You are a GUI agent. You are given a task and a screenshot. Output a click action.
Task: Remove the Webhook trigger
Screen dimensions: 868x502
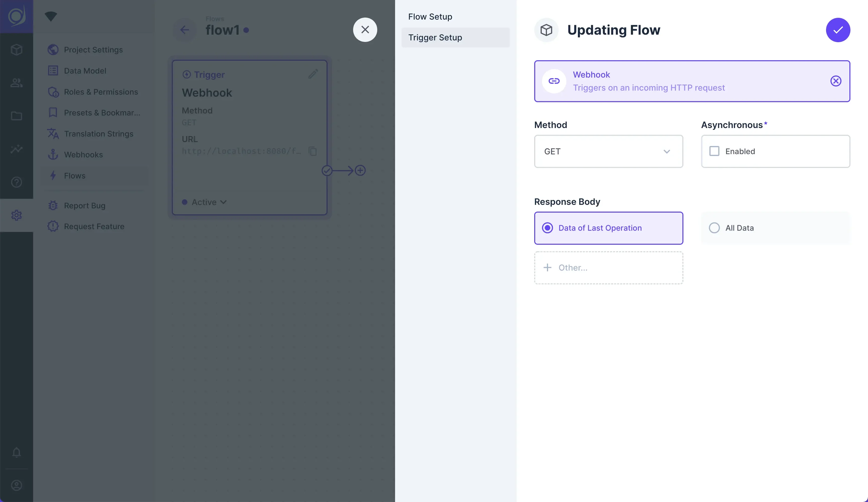[x=836, y=81]
